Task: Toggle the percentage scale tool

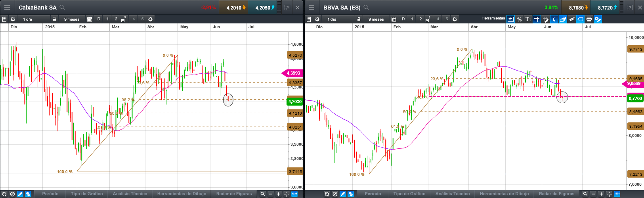Action: 519,19
